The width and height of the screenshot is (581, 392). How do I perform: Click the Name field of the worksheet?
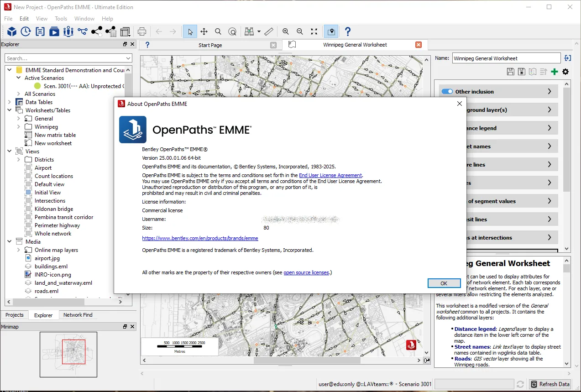[x=506, y=58]
